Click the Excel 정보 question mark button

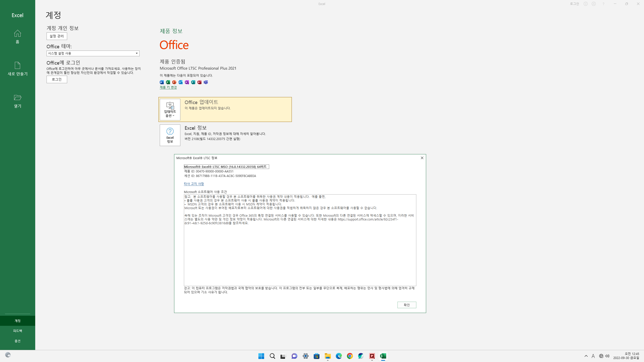click(170, 135)
